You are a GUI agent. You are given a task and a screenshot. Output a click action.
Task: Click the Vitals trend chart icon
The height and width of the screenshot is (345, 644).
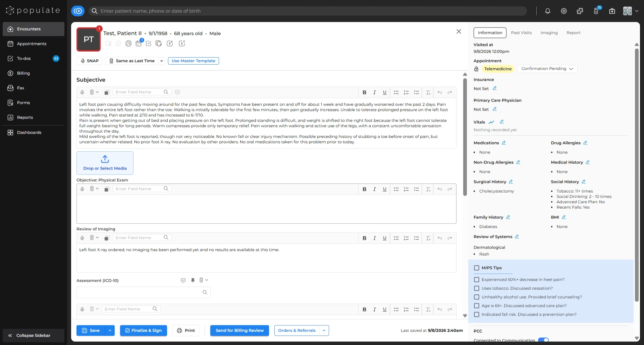[x=491, y=122]
